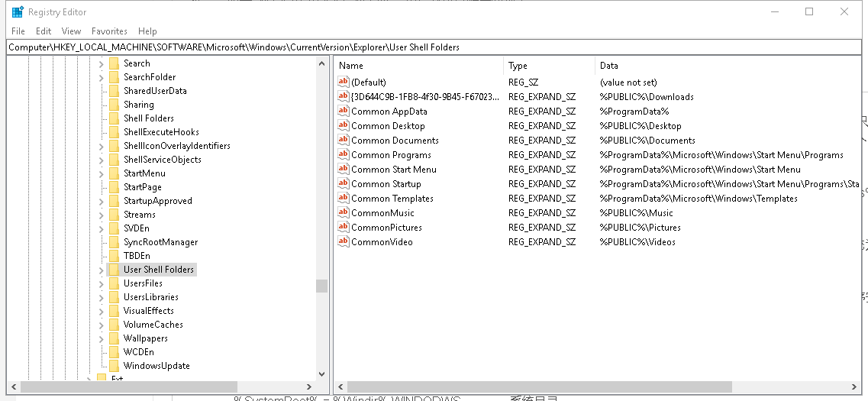Screen dimensions: 868x401
Task: Click the icon beside Common Desktop value
Action: pyautogui.click(x=344, y=125)
